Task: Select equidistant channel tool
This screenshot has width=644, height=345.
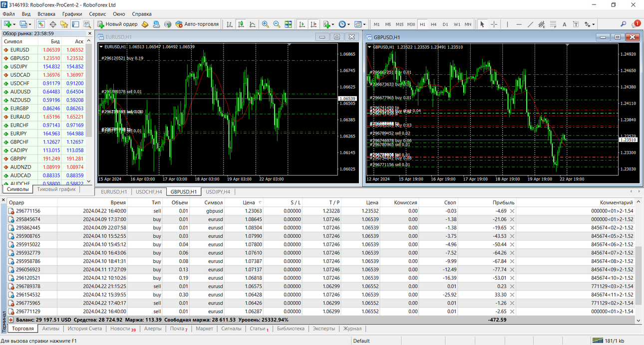Action: 542,24
